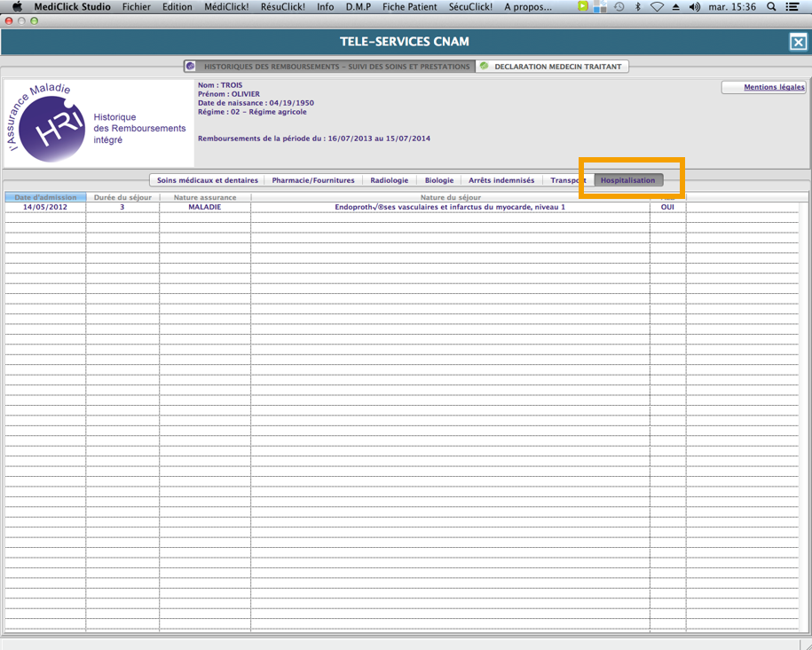Click the volume speaker icon

(x=694, y=7)
